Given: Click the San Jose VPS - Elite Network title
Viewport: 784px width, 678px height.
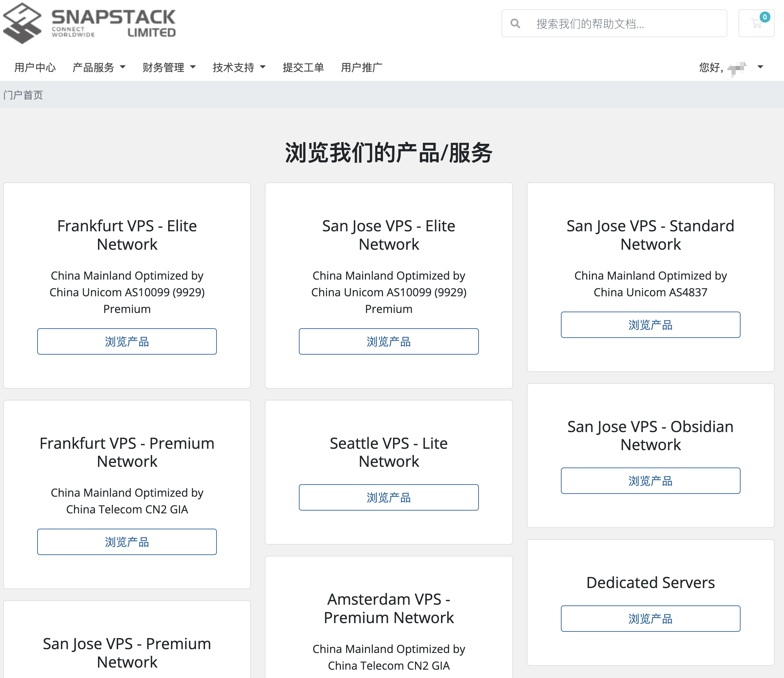Looking at the screenshot, I should click(389, 235).
